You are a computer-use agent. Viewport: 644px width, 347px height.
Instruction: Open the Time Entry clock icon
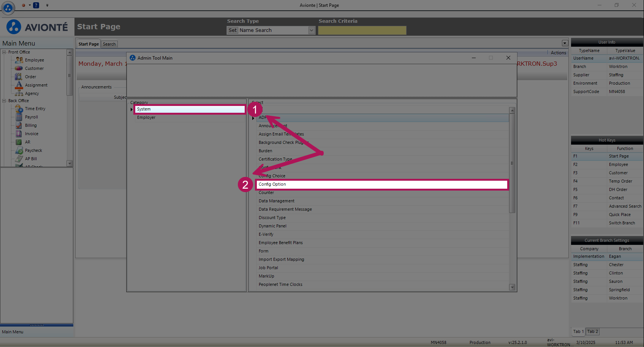(19, 109)
